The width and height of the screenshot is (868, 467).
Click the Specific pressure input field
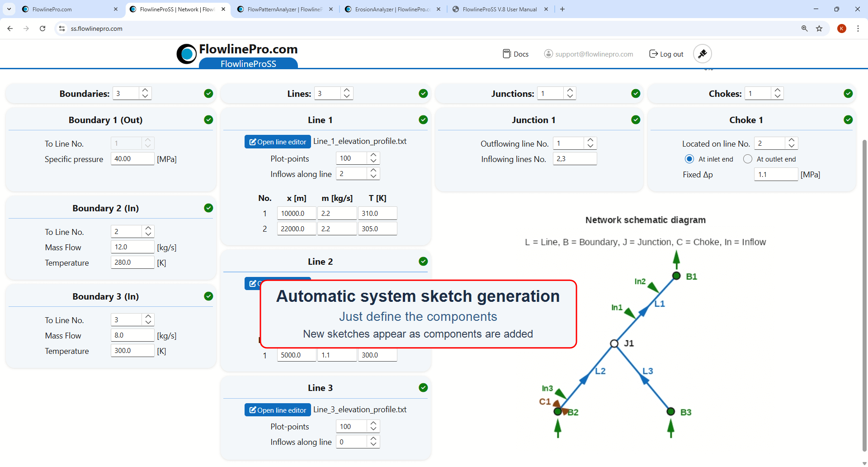(x=132, y=158)
